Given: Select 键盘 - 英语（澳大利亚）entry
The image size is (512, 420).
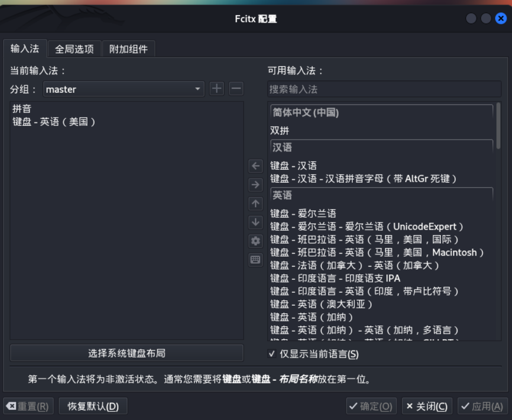Looking at the screenshot, I should tap(381, 304).
